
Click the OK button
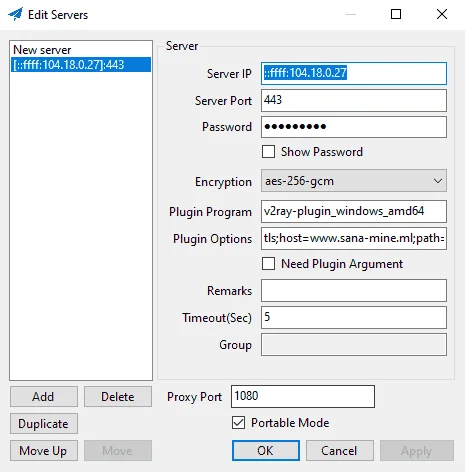(266, 450)
